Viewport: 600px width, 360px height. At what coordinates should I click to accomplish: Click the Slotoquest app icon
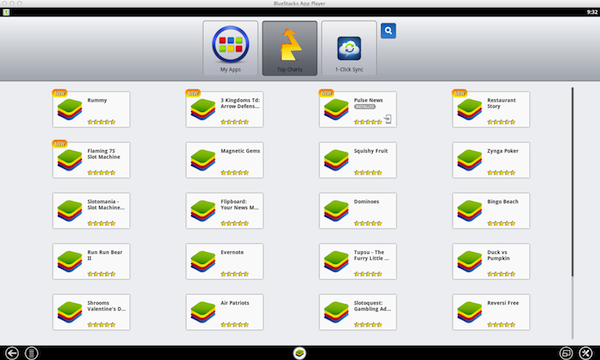336,312
